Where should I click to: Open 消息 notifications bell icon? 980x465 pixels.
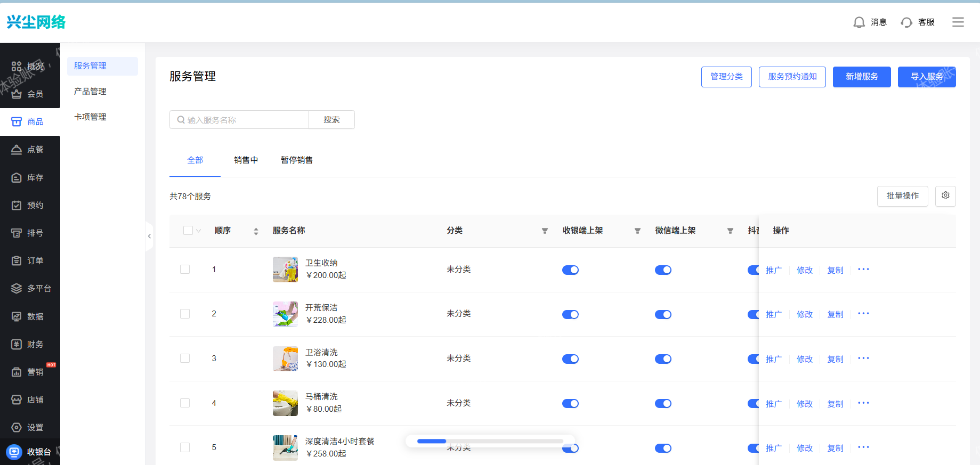tap(859, 22)
